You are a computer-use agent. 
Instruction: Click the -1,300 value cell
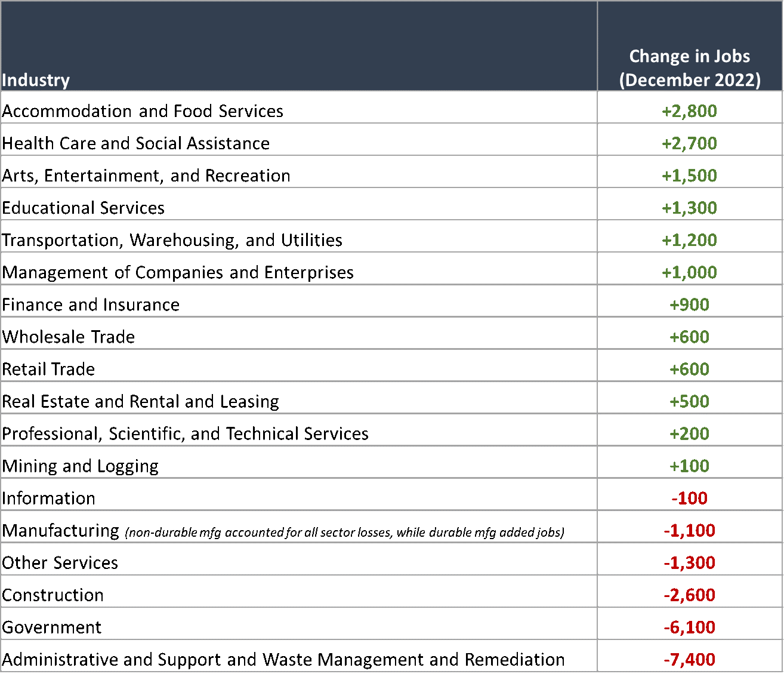pos(690,562)
